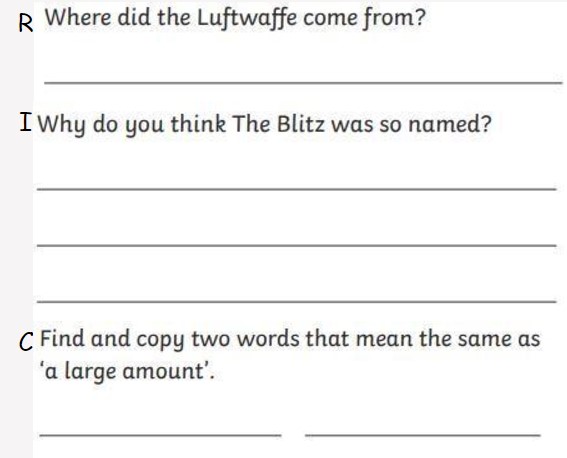Click the phrase 'a large amount'

coord(125,371)
